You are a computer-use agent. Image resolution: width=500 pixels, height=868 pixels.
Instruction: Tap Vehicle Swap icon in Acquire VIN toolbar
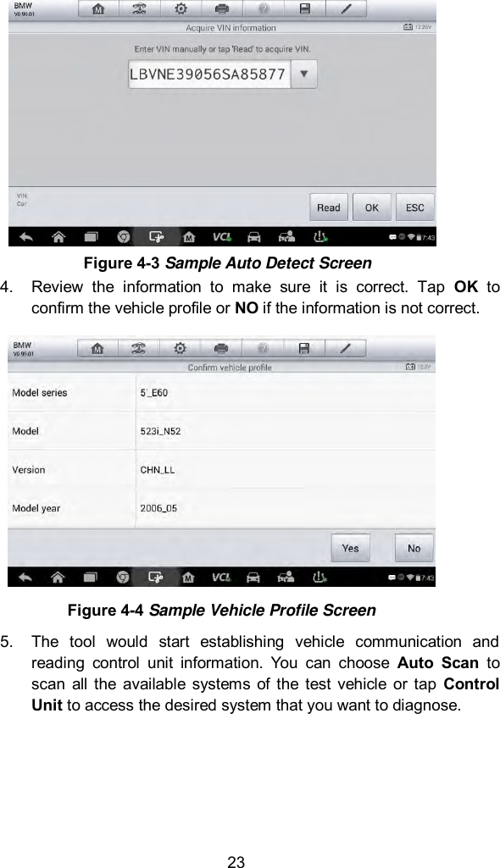pos(140,8)
